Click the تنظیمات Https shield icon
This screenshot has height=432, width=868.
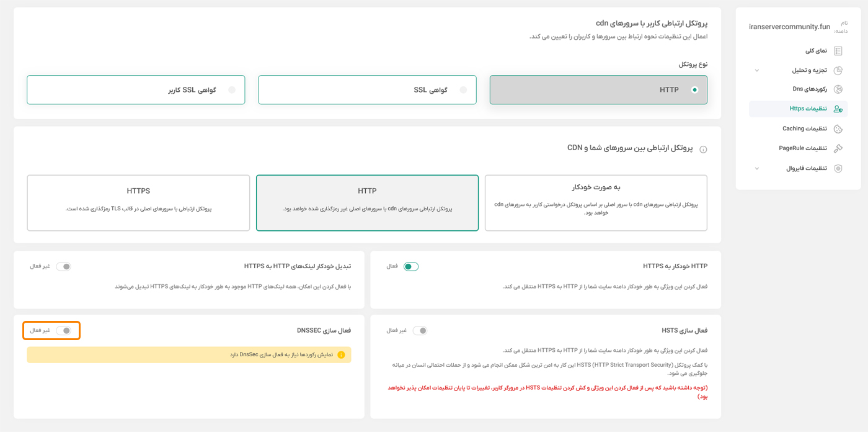coord(839,109)
